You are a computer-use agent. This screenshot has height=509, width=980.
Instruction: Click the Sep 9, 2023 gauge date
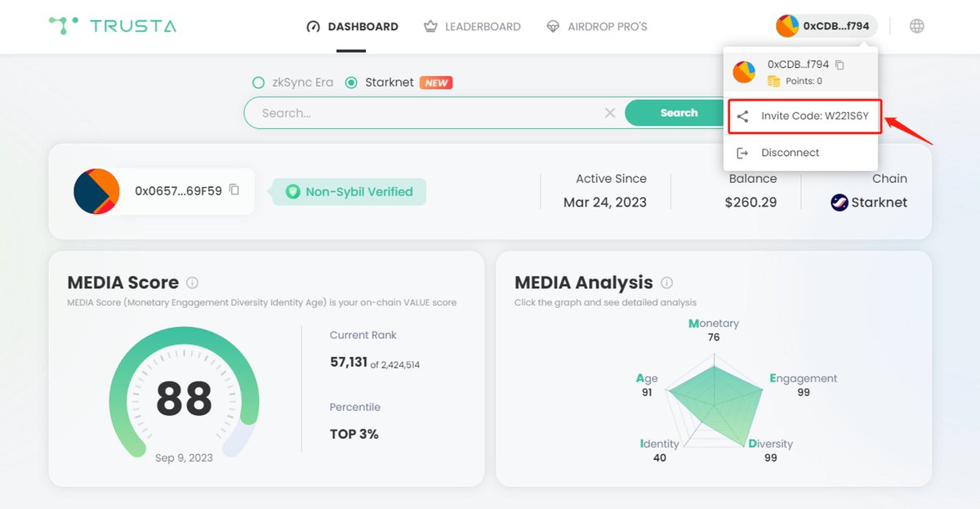coord(184,458)
